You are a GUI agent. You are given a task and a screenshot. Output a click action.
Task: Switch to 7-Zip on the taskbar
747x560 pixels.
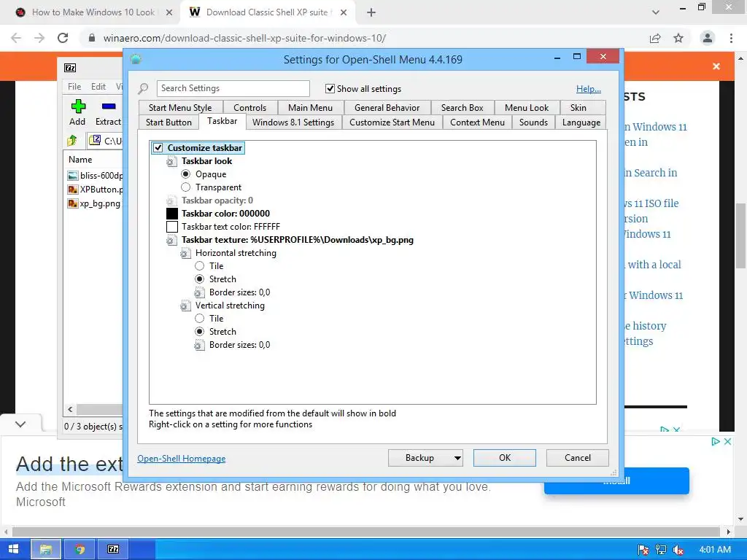point(113,549)
